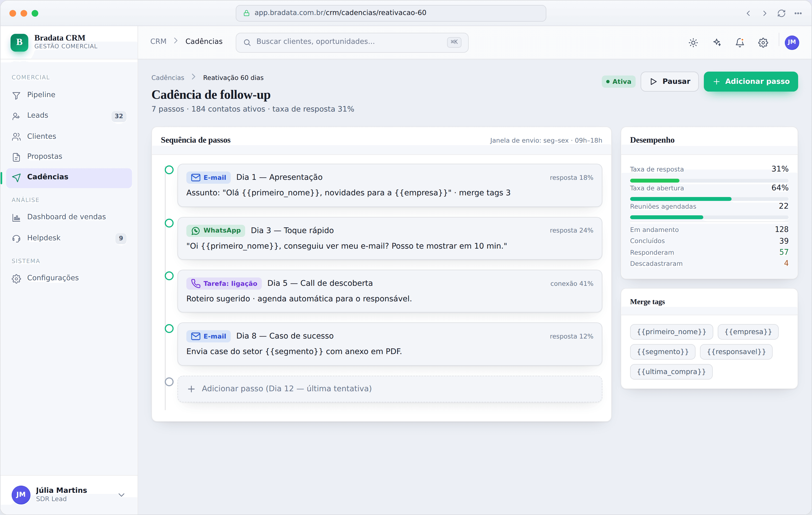Go back with browser back arrow
This screenshot has width=812, height=515.
coord(748,13)
